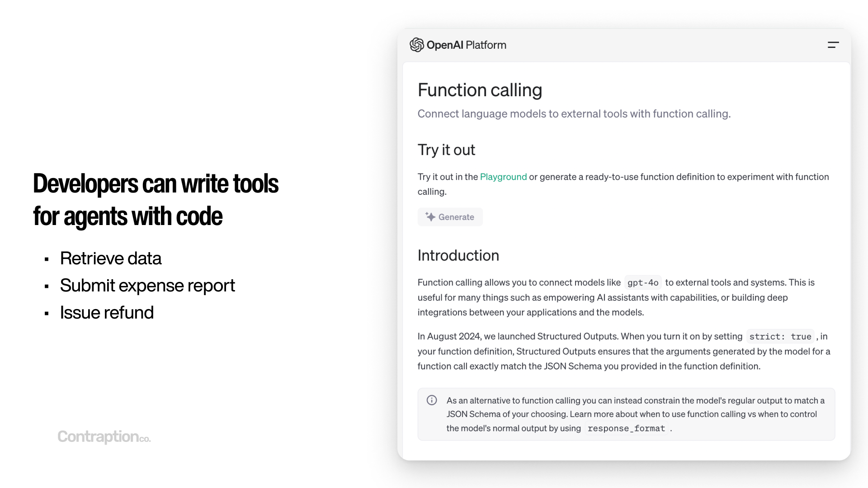Click the Issue refund bullet item

pos(107,312)
